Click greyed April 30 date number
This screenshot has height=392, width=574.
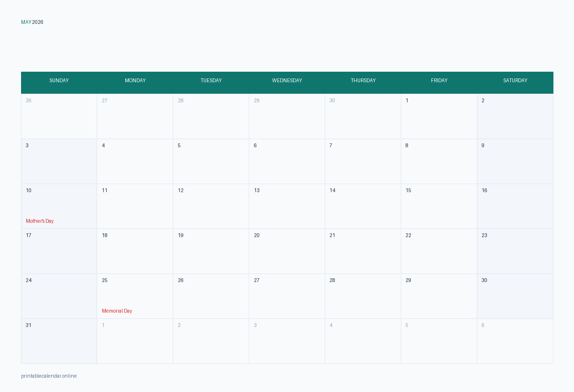pos(332,101)
